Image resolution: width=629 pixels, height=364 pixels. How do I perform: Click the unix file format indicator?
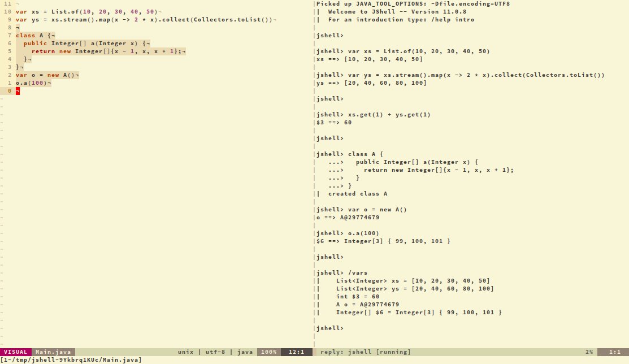tap(185, 352)
